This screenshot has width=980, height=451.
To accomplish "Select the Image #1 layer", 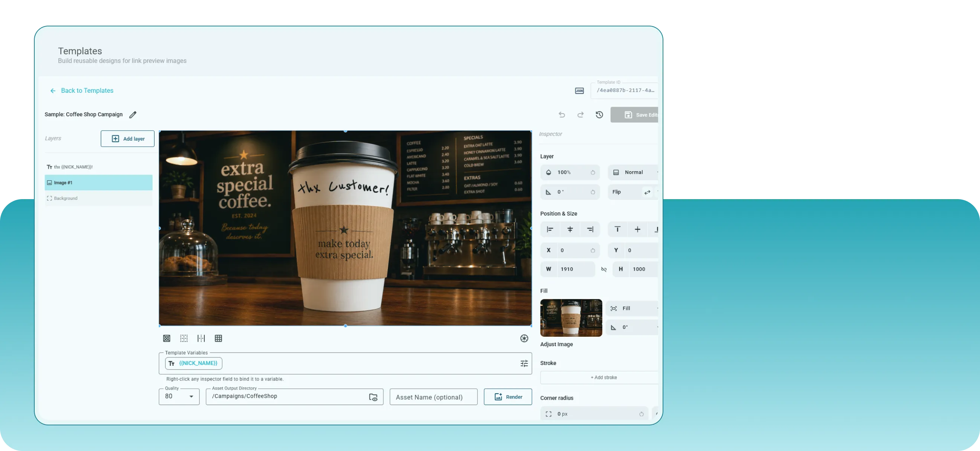I will click(x=98, y=183).
